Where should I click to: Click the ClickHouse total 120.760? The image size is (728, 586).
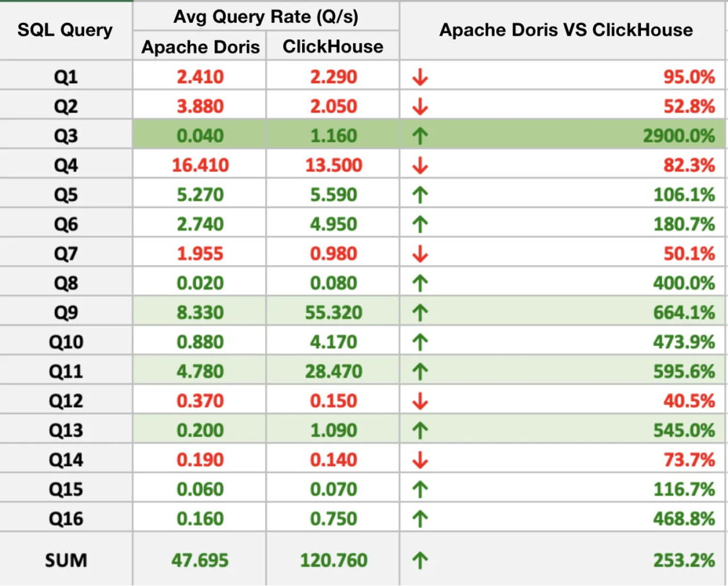(333, 560)
